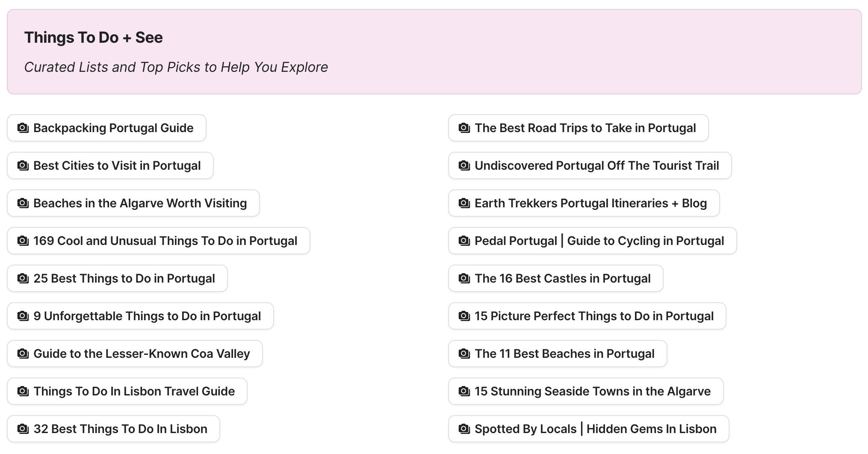This screenshot has width=868, height=454.
Task: Click the camera icon beside The 11 Best Beaches in Portugal
Action: coord(464,354)
